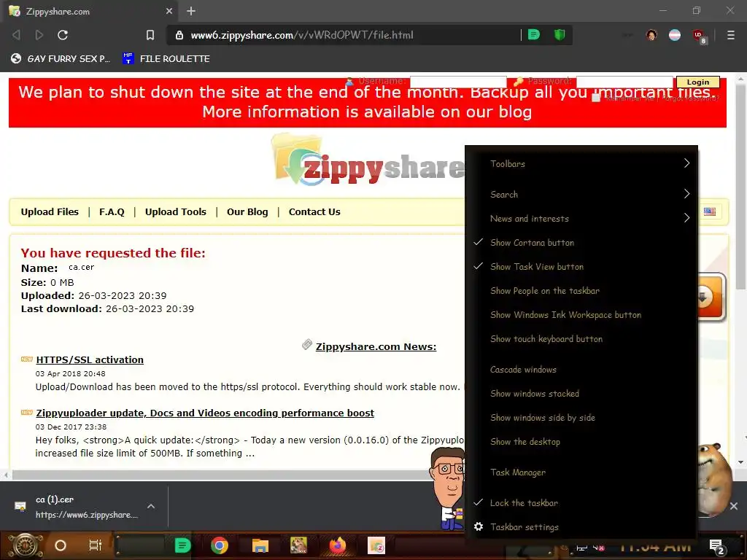Screen dimensions: 747x560
Task: Check the Remember Me checkbox
Action: point(595,98)
